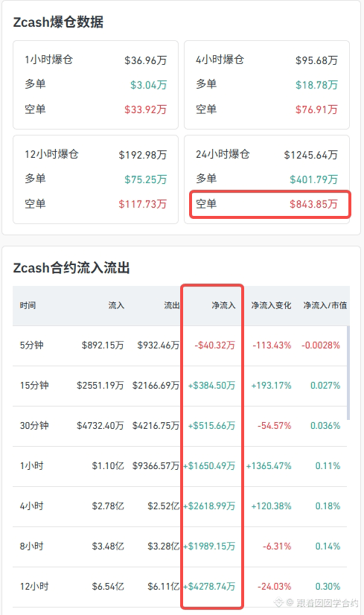Select the 30分钟 row label
The image size is (364, 615).
point(34,426)
